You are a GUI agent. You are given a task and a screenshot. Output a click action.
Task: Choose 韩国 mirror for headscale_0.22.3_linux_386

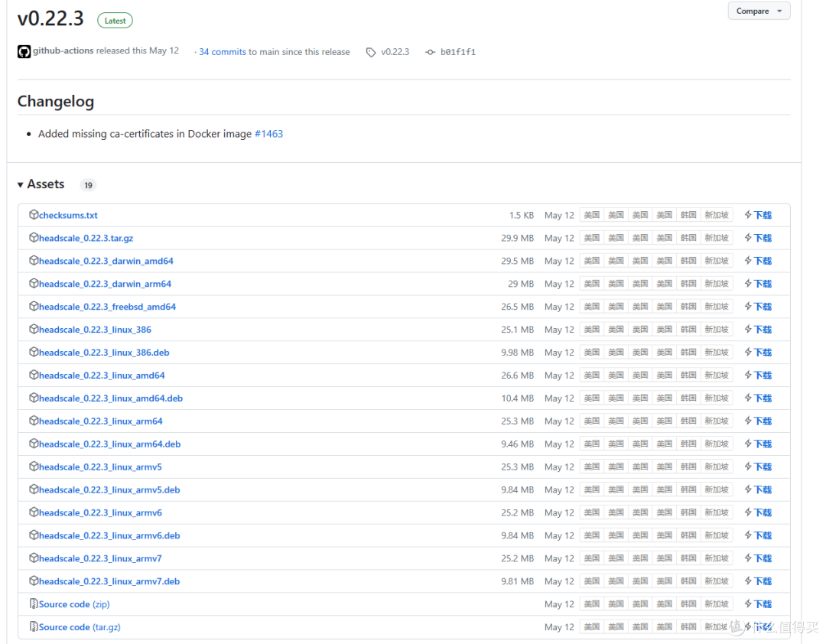688,330
